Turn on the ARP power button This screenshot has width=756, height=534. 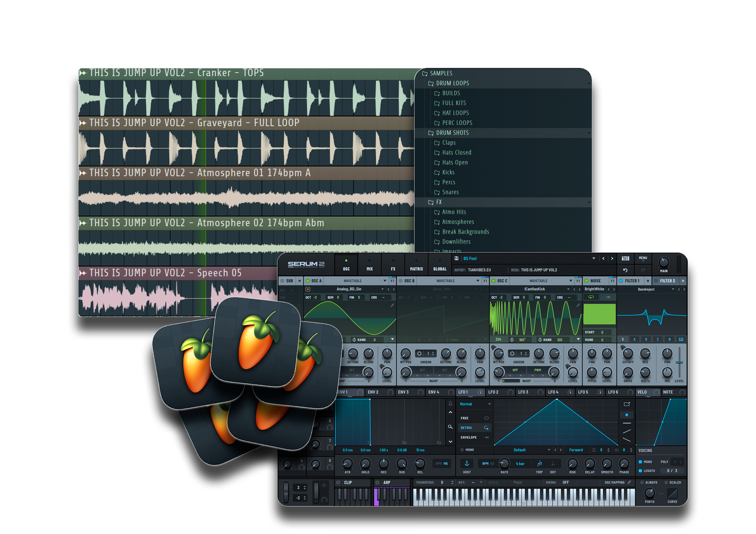coord(377,482)
